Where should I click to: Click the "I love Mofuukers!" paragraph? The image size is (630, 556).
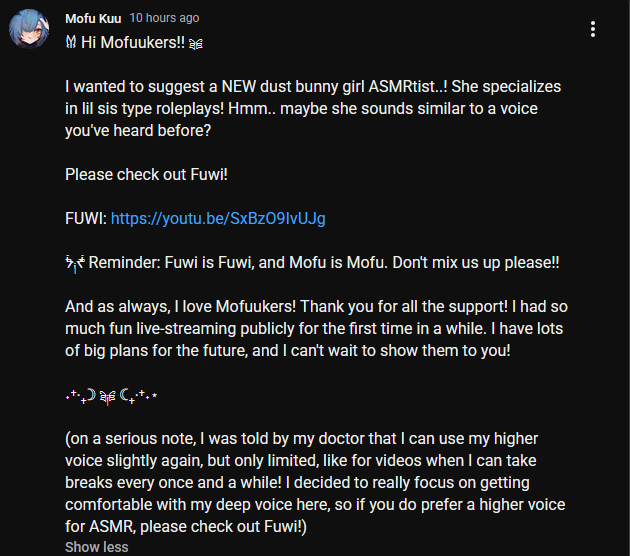tap(316, 329)
